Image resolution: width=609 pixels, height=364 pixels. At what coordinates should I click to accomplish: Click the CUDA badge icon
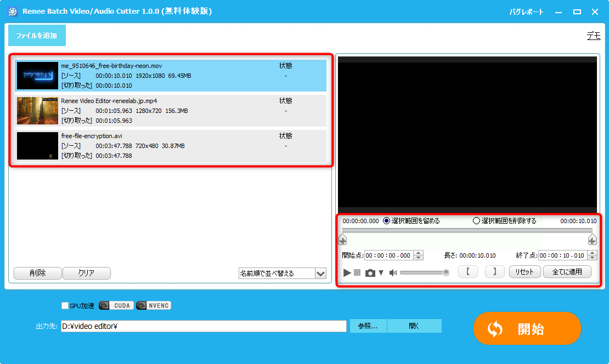click(116, 306)
